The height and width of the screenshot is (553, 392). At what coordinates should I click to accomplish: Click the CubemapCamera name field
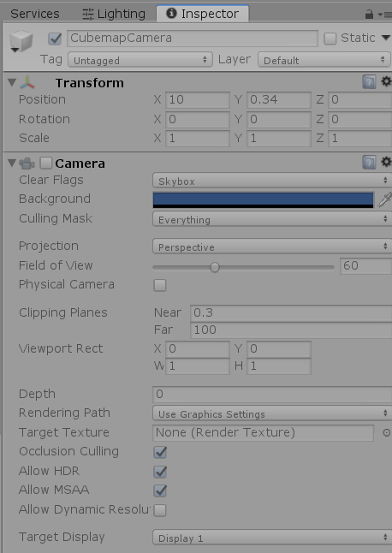click(x=193, y=38)
